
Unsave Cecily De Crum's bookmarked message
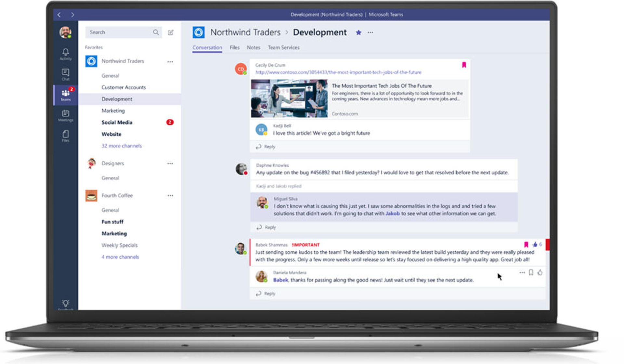pyautogui.click(x=464, y=65)
